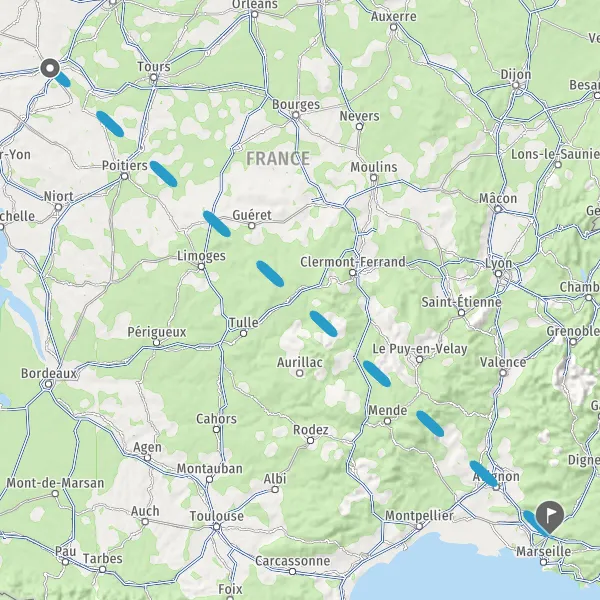Click the Périgueux city dot

click(x=157, y=343)
